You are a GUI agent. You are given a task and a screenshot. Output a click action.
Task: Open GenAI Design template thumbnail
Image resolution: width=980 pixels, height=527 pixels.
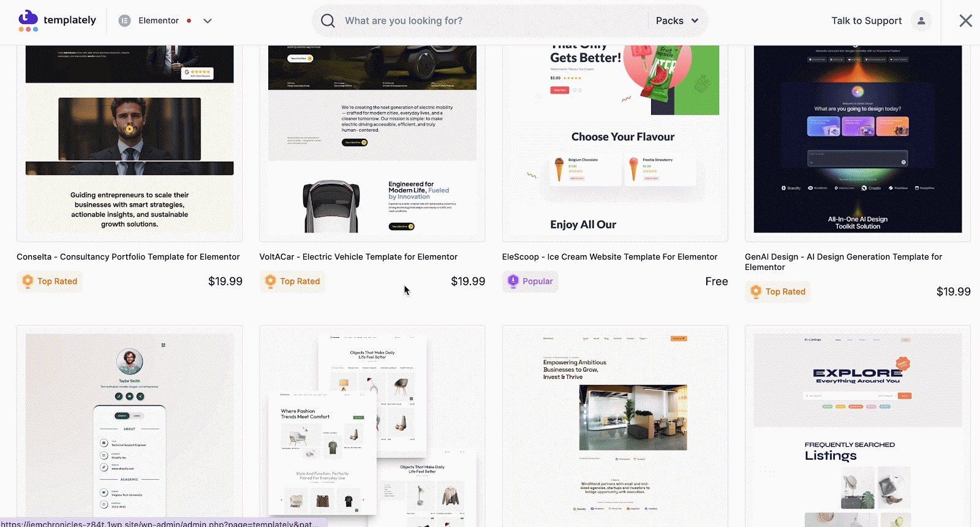858,143
